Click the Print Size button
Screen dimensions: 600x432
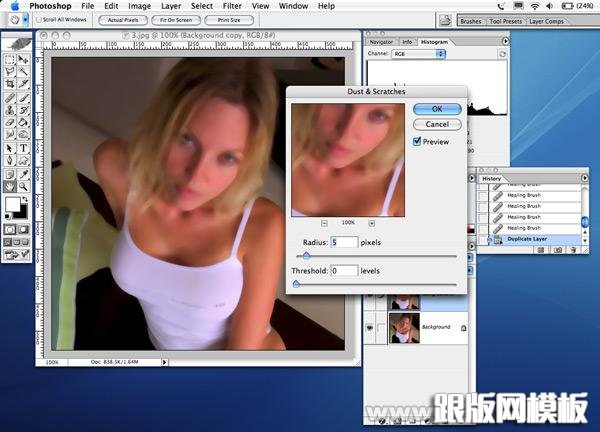click(229, 20)
